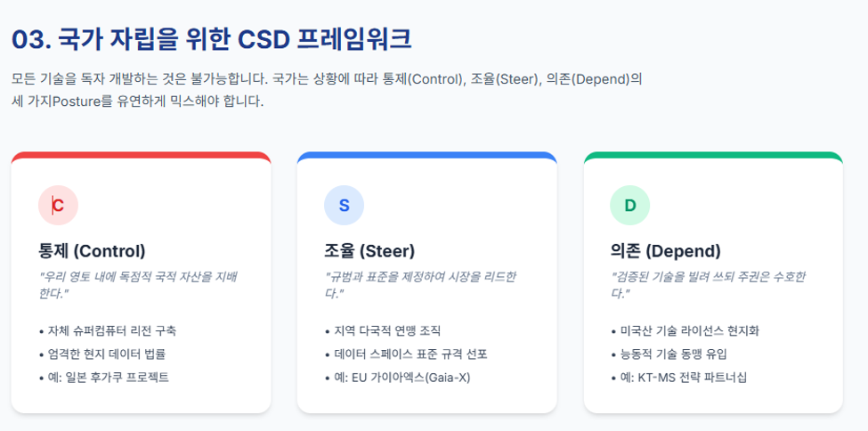868x431 pixels.
Task: Click the bullet 데이터 스페이스 표준 규격 선포
Action: point(406,354)
